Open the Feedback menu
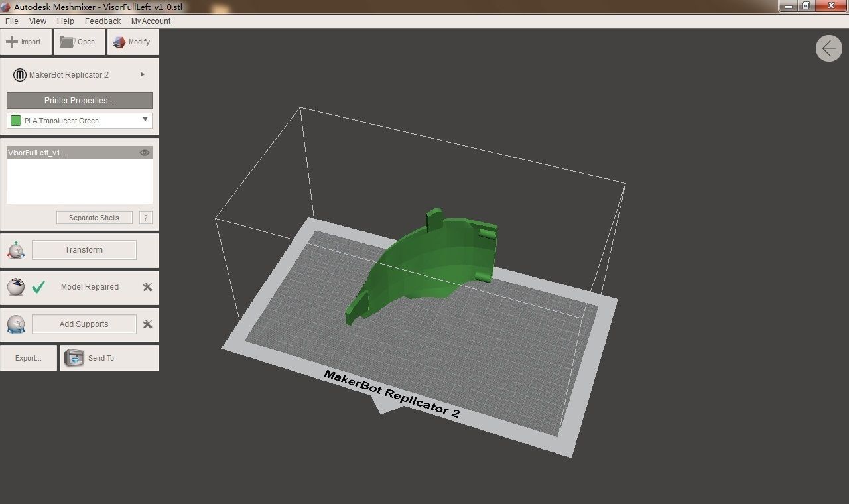Image resolution: width=849 pixels, height=504 pixels. (103, 21)
